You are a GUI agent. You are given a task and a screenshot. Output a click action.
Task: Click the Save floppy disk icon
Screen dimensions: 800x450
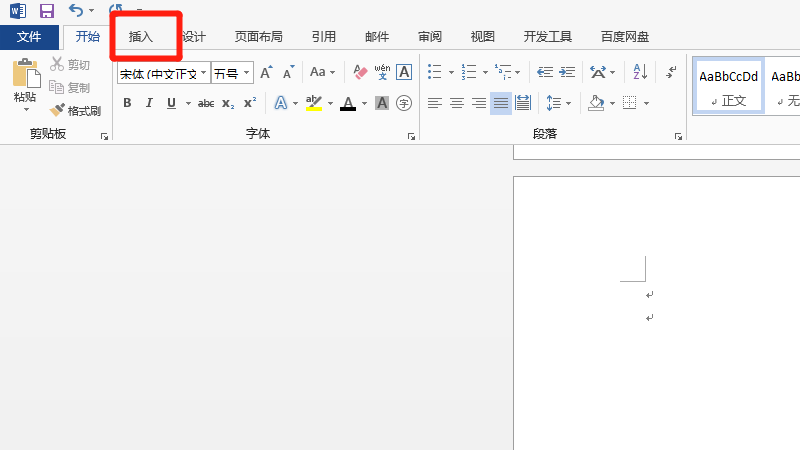click(x=46, y=11)
